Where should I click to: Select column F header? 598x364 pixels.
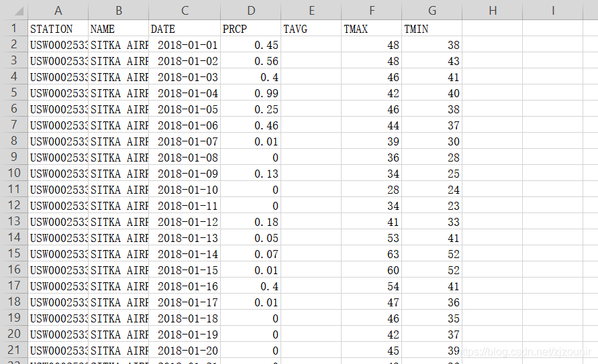tap(371, 10)
